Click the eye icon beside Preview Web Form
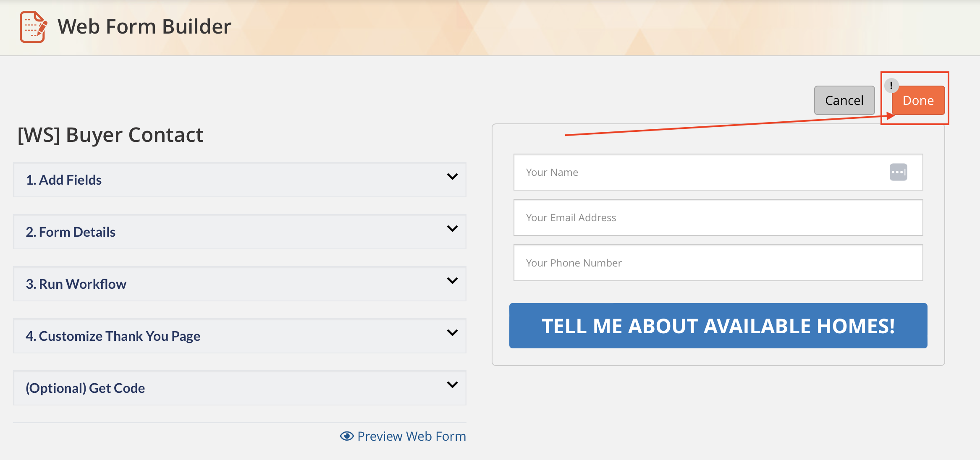This screenshot has height=460, width=980. [346, 436]
